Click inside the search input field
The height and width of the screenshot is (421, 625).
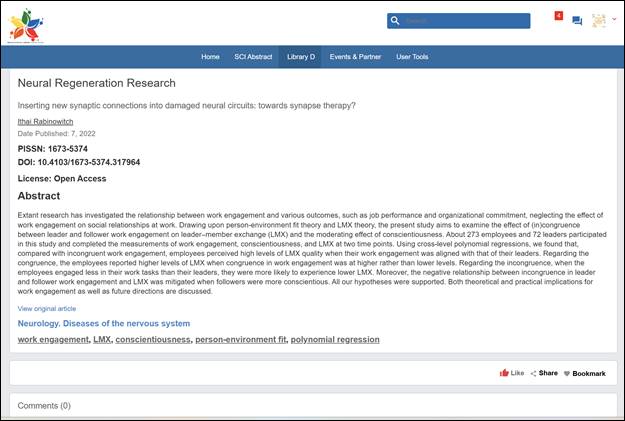point(465,21)
